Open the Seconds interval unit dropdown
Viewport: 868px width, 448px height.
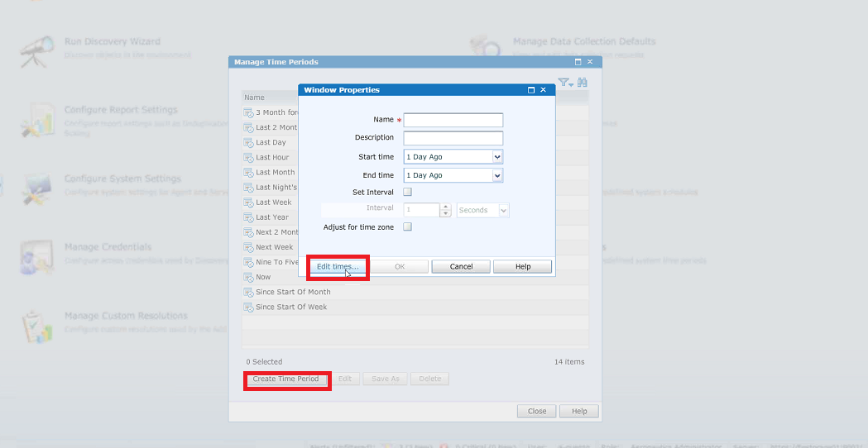click(503, 210)
